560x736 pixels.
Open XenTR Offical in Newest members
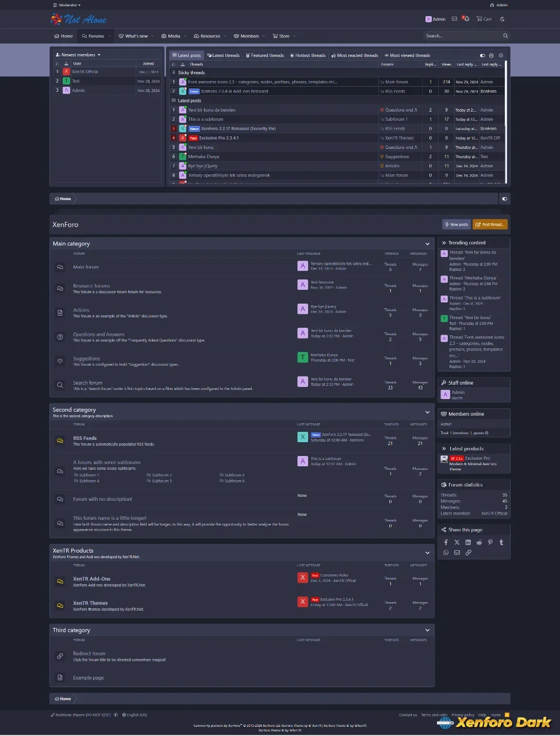coord(85,72)
